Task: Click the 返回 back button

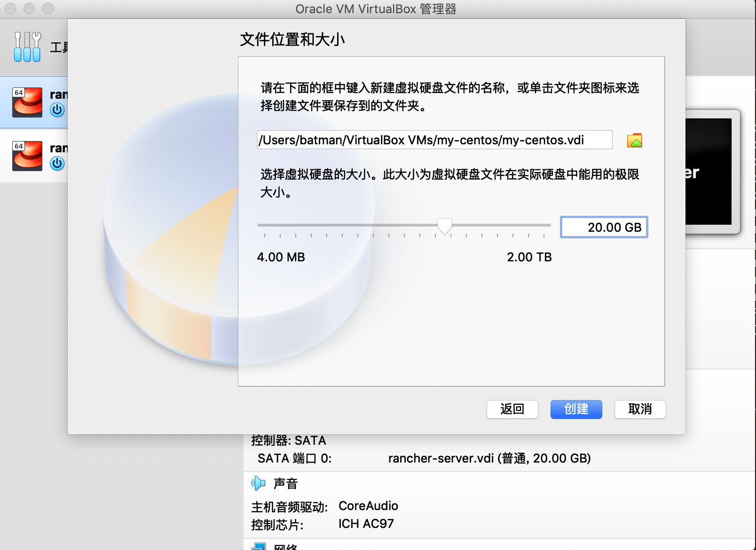Action: (512, 409)
